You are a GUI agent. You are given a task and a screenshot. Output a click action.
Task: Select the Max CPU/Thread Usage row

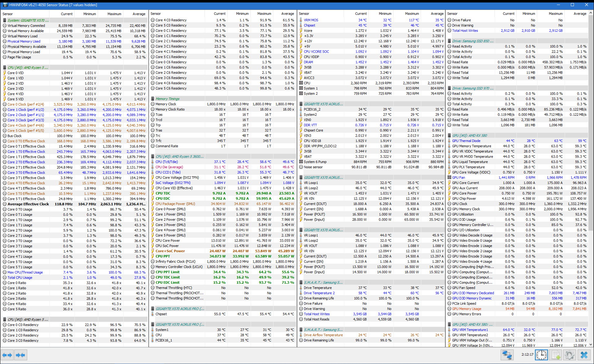coord(74,272)
